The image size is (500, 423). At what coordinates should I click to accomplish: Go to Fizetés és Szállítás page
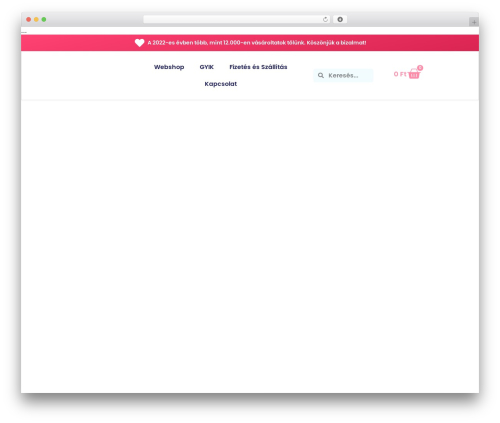[258, 67]
